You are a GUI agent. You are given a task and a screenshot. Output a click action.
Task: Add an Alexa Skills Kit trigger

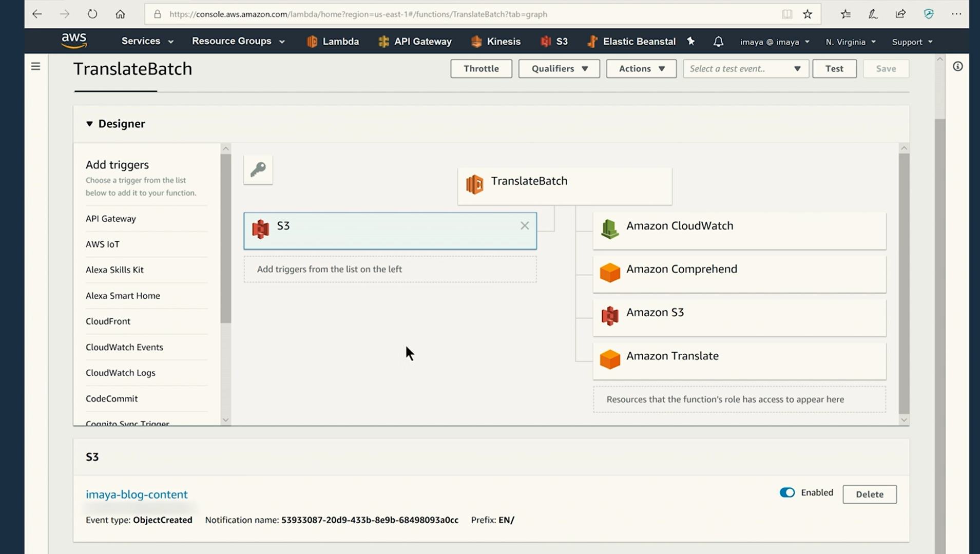114,270
